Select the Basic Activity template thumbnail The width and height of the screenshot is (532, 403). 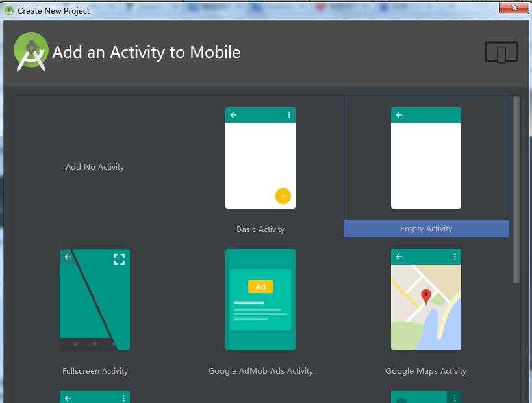260,158
